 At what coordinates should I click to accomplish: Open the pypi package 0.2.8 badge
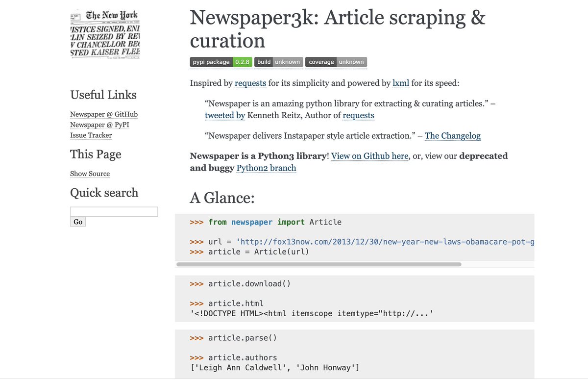[x=220, y=62]
